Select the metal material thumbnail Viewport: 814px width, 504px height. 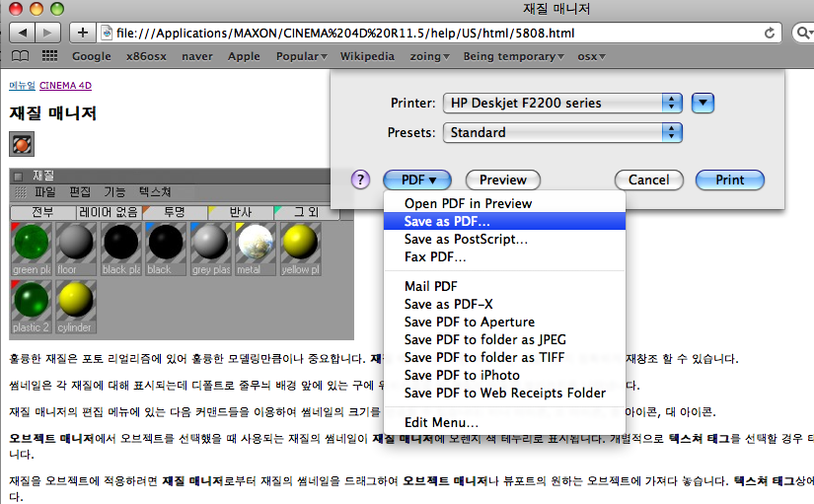tap(256, 249)
